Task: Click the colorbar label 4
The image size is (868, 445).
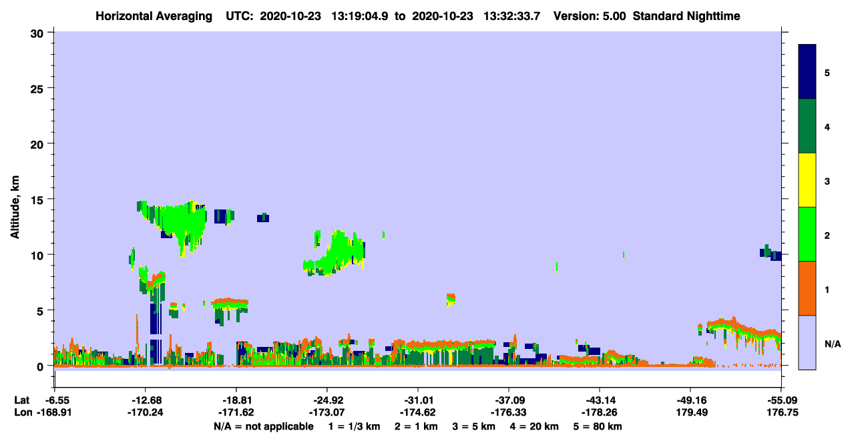Action: pyautogui.click(x=827, y=126)
